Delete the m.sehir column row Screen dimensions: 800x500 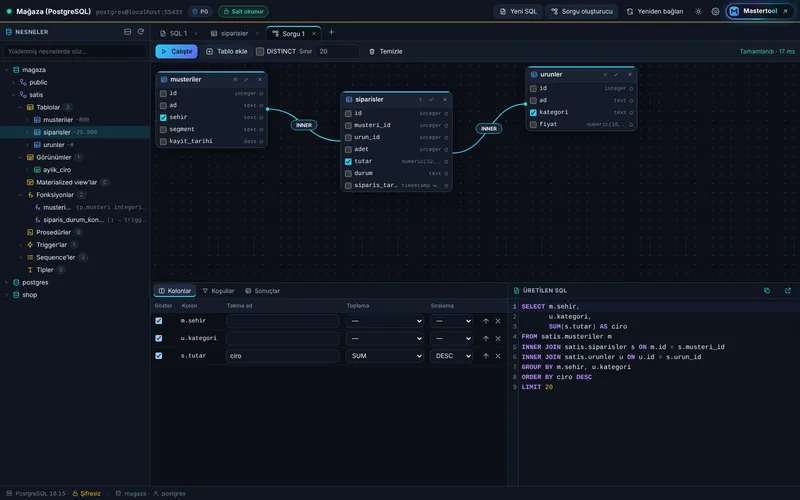pos(498,321)
